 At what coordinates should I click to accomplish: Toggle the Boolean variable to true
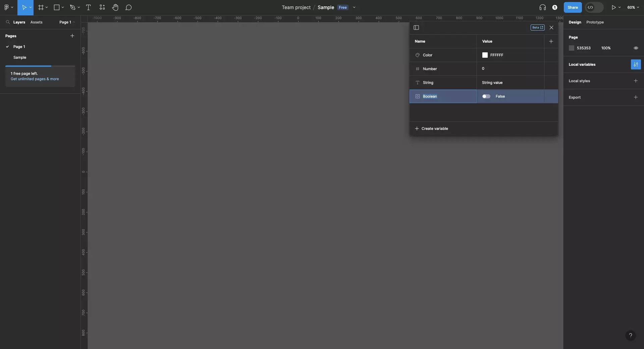(486, 96)
